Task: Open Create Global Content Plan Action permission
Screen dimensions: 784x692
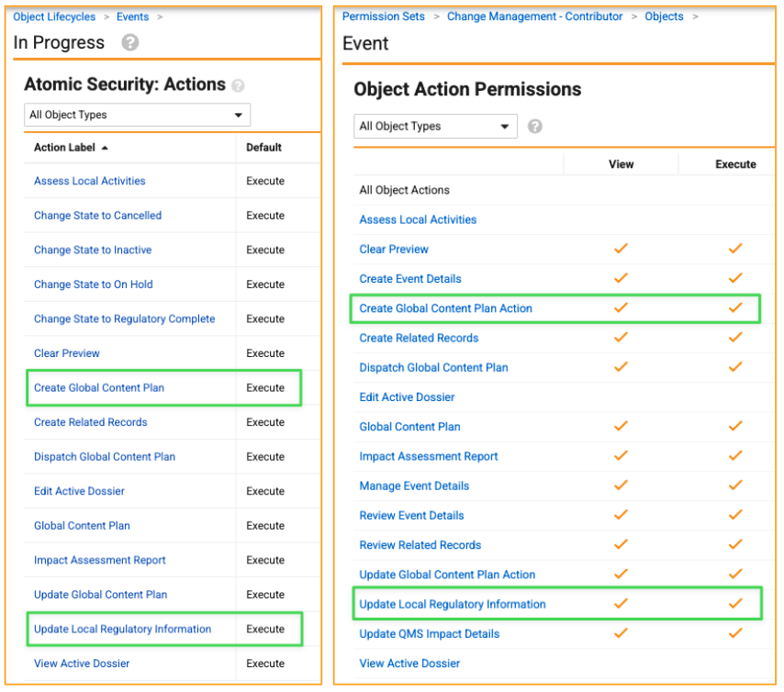Action: click(x=445, y=308)
